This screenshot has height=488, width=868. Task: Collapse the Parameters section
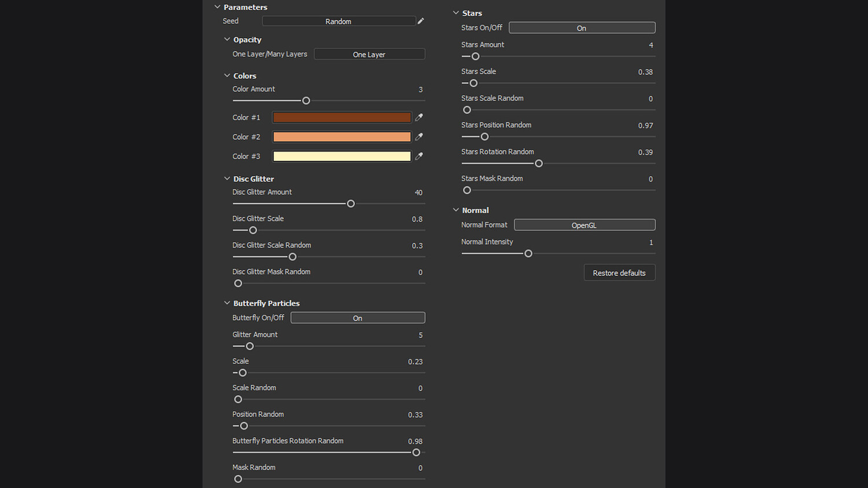point(218,7)
